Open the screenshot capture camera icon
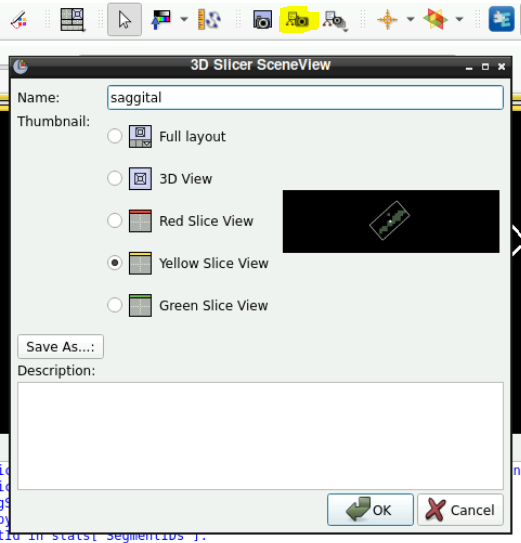 (262, 19)
